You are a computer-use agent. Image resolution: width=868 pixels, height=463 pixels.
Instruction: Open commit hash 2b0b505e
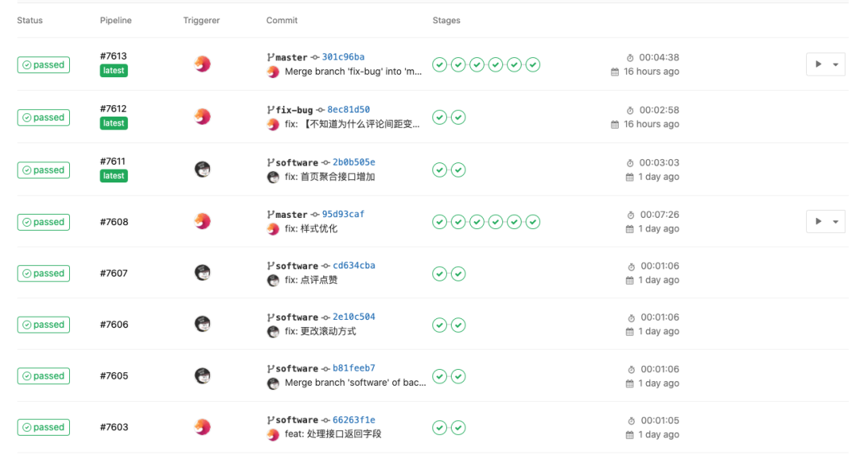pos(354,162)
